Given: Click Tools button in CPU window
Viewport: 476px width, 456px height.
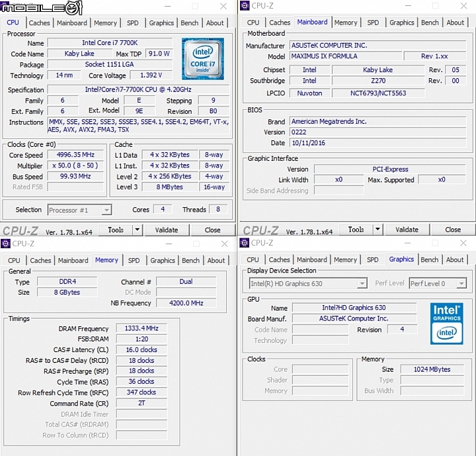Looking at the screenshot, I should pos(116,230).
